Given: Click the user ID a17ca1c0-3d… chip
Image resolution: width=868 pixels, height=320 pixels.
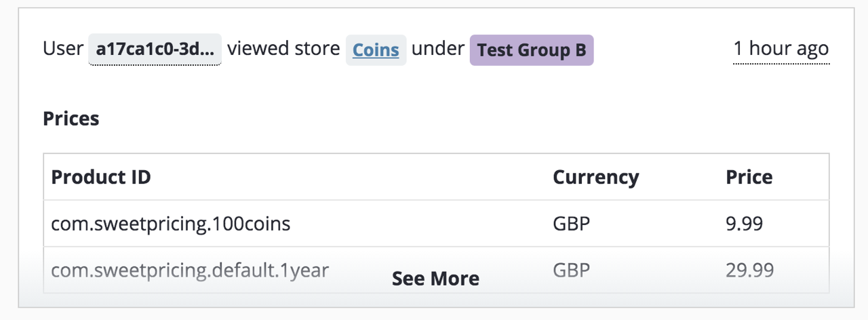Looking at the screenshot, I should point(155,49).
